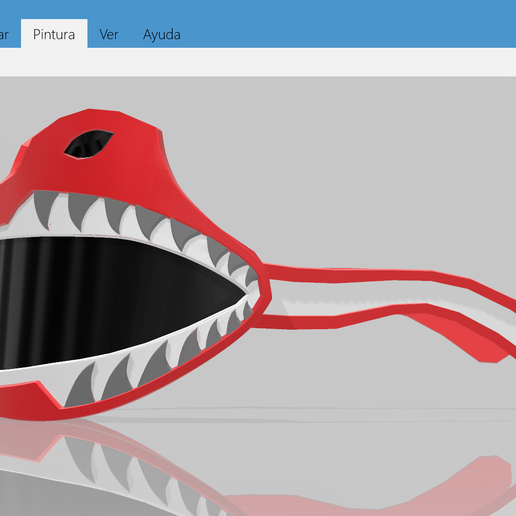Open the partially visible tab left of Pintura
The image size is (516, 516).
5,34
